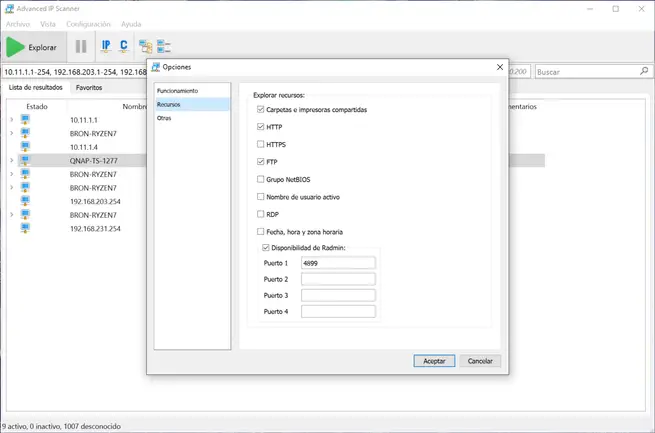Click the C subnet class icon
Screen dimensions: 655x433
coord(124,46)
